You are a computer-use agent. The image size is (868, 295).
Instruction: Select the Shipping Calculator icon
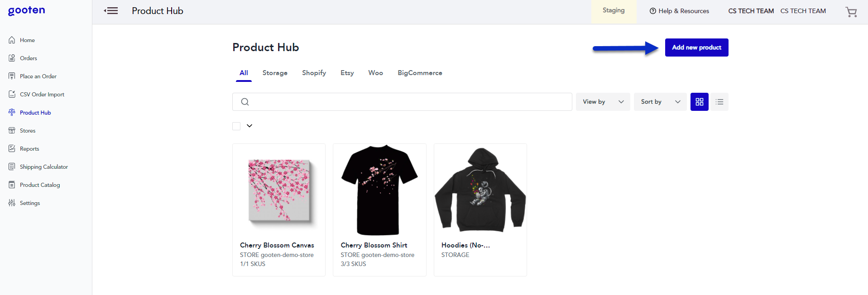click(x=12, y=167)
